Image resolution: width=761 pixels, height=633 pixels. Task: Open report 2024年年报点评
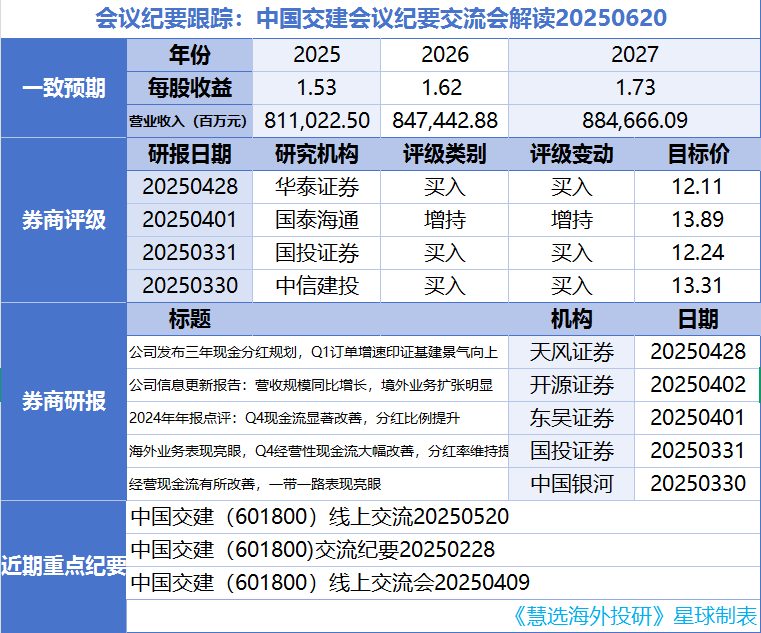click(317, 418)
